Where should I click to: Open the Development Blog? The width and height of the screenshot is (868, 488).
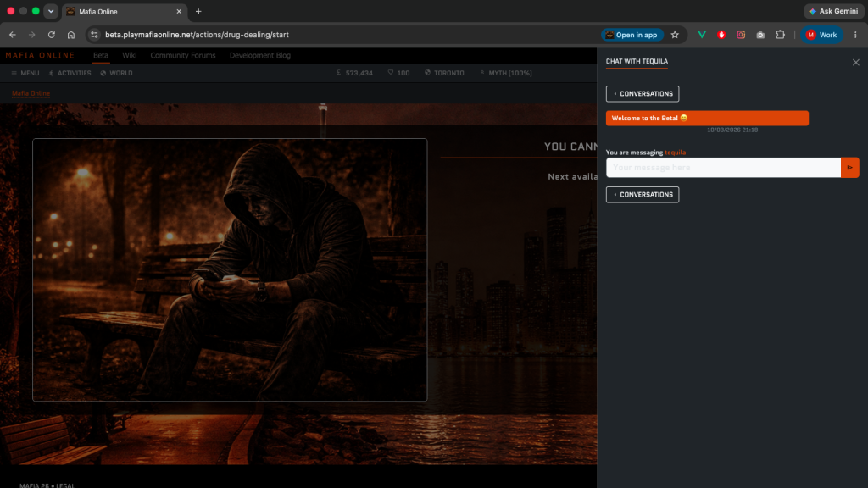click(259, 55)
